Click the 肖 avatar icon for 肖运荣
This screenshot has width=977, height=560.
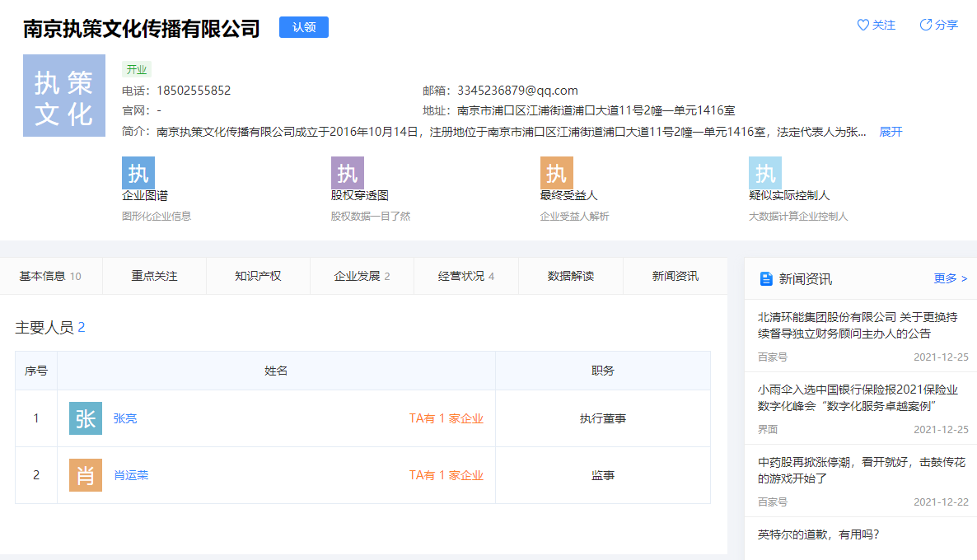(86, 475)
